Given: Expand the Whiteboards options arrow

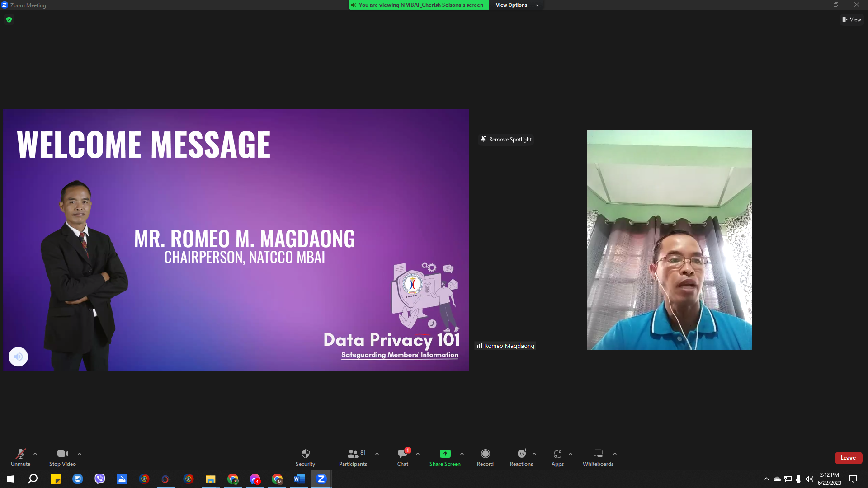Looking at the screenshot, I should point(615,454).
